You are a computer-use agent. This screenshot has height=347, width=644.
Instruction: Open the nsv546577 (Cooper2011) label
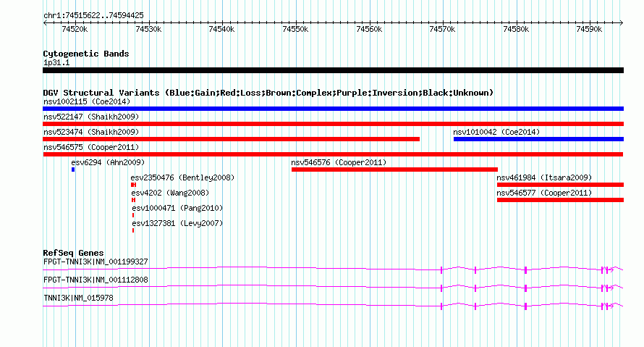pos(544,193)
